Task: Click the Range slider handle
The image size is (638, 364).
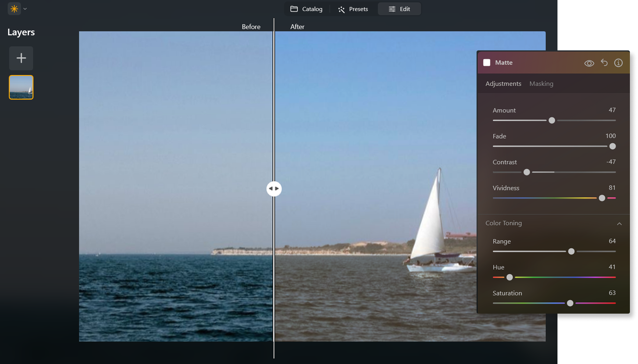Action: click(x=571, y=251)
